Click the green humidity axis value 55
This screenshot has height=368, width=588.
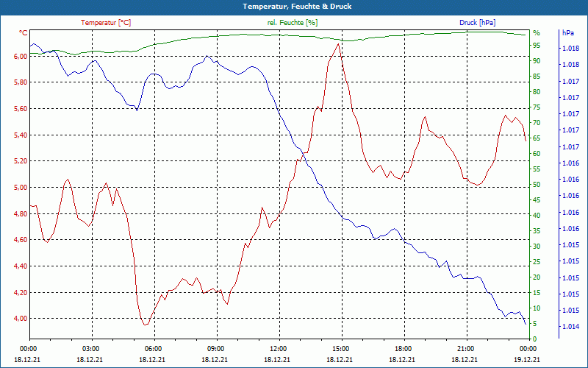[x=537, y=169]
